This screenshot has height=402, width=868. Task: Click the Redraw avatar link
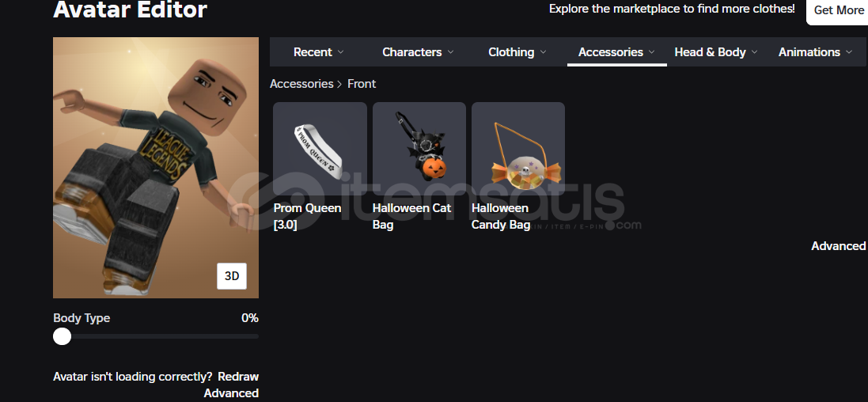point(238,377)
